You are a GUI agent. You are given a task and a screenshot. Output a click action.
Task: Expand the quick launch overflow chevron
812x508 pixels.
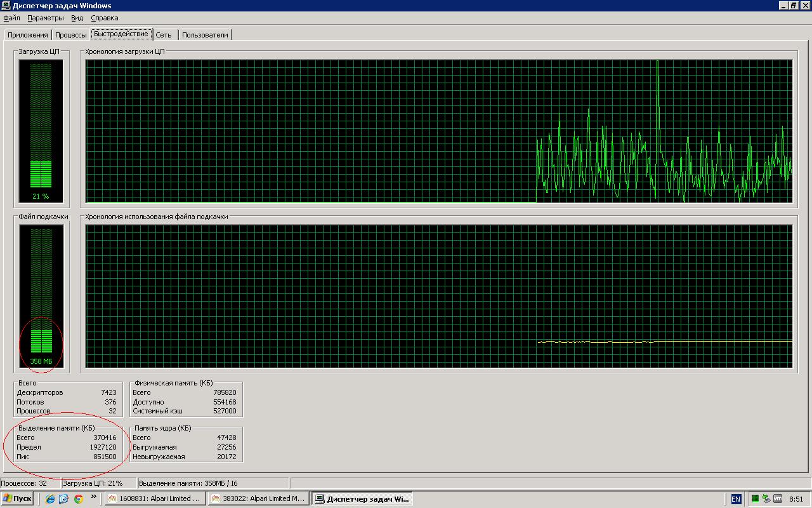point(94,497)
